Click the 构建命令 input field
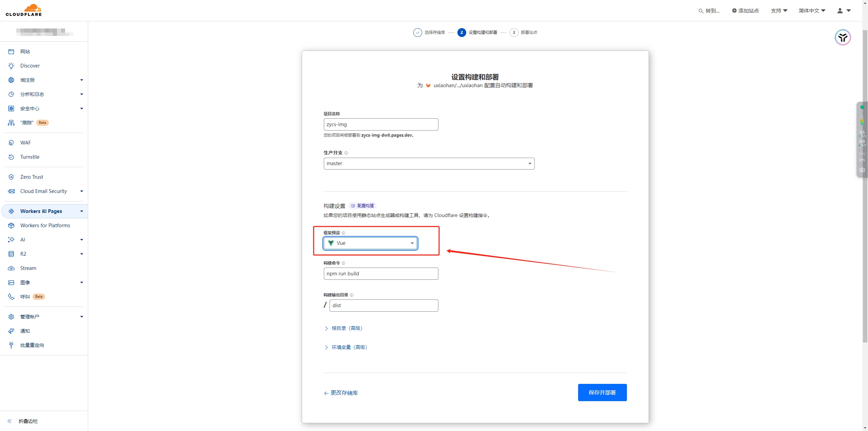868x431 pixels. (381, 274)
